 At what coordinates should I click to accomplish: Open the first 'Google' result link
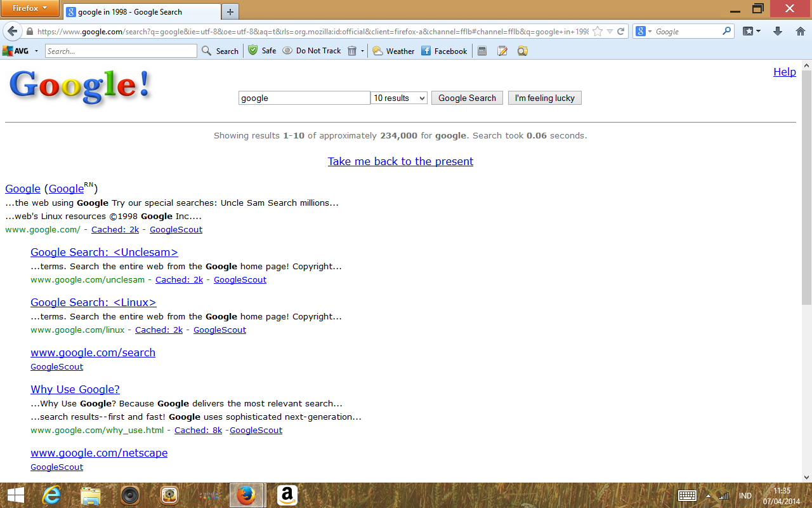[23, 189]
